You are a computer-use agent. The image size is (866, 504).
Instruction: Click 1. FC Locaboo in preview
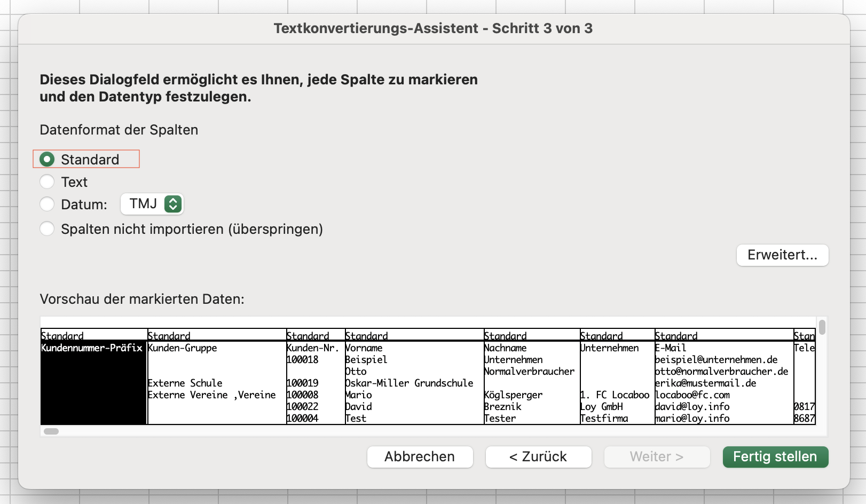615,395
